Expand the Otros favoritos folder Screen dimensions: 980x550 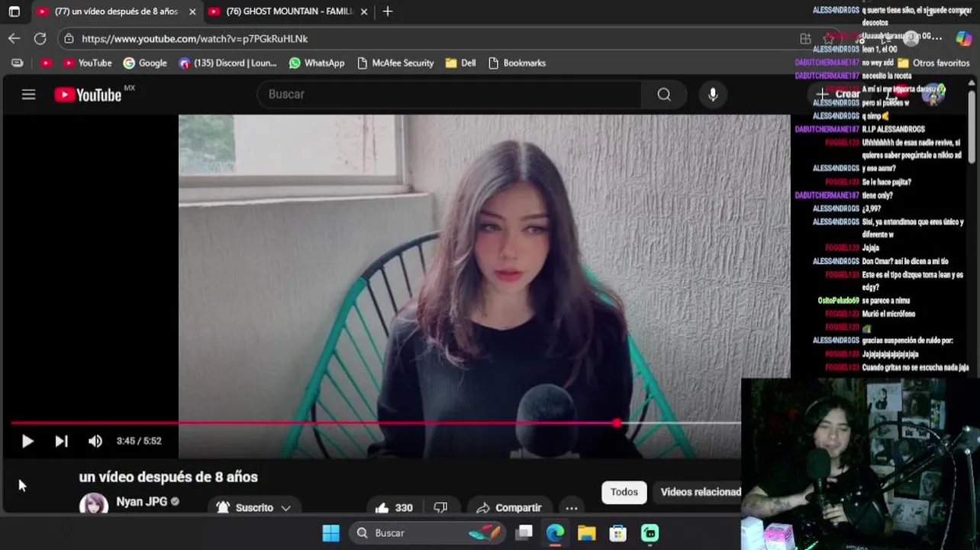[933, 63]
